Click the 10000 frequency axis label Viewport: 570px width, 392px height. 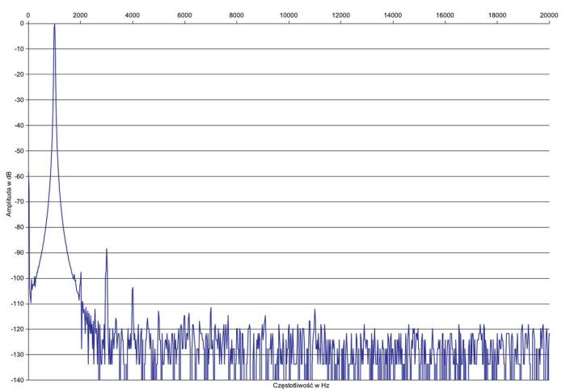click(x=289, y=15)
